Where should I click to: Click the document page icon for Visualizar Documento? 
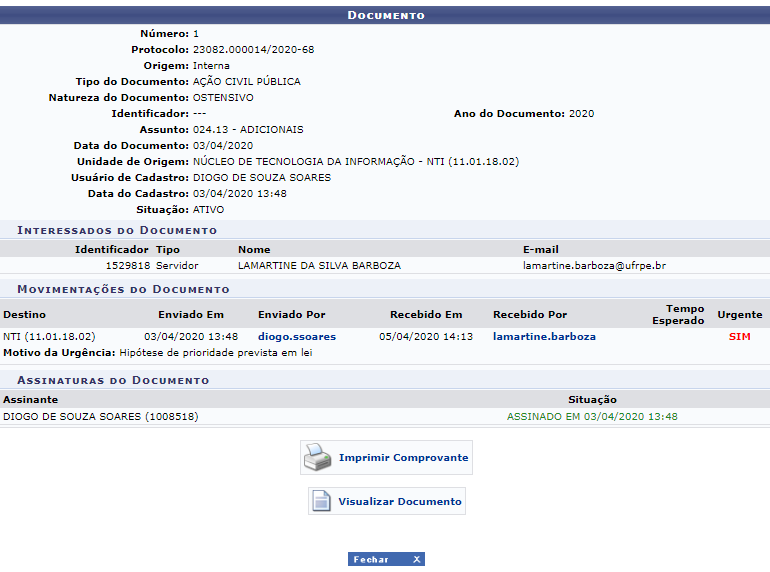pyautogui.click(x=322, y=501)
